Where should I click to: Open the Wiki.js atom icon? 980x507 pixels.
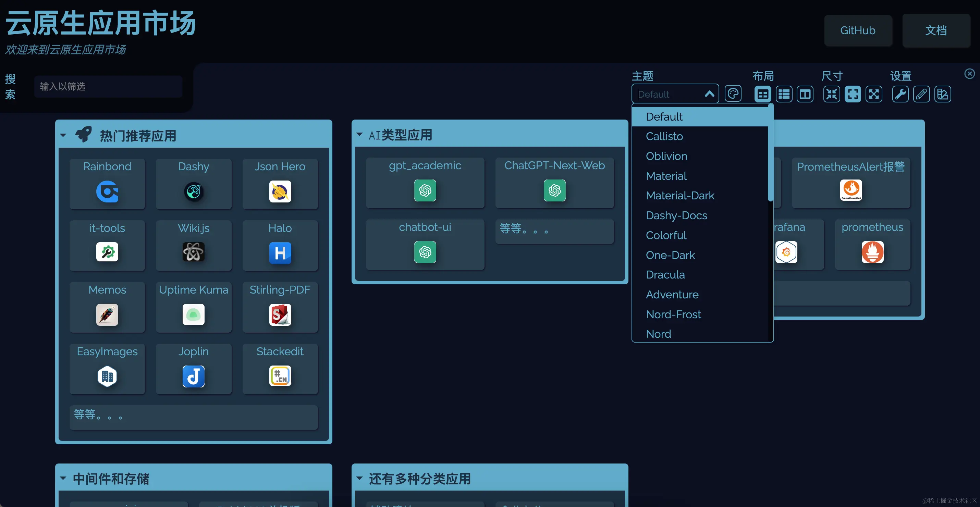[194, 252]
